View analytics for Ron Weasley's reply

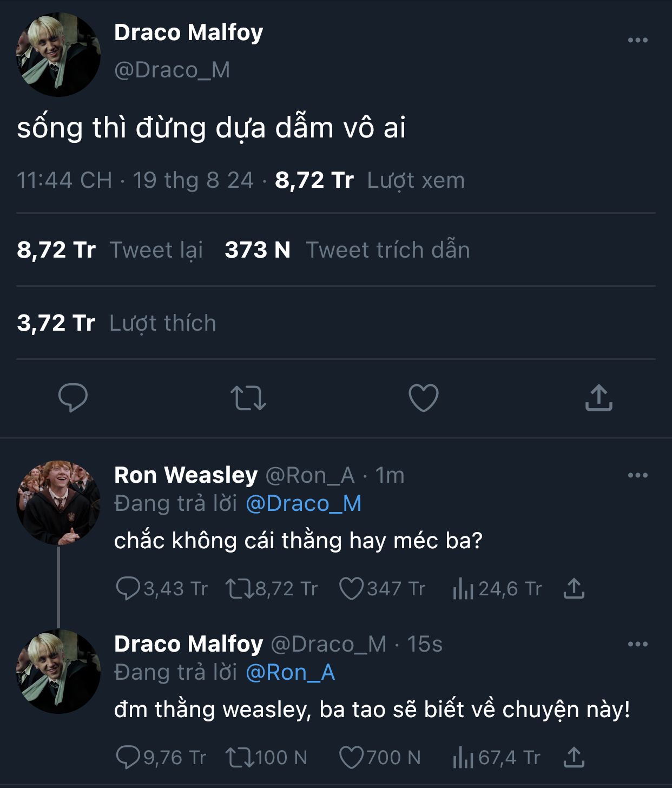(x=463, y=588)
